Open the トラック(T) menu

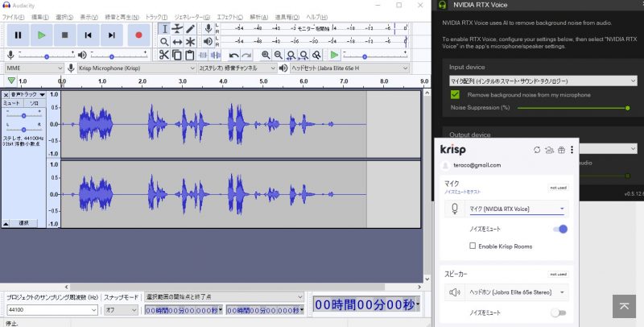tap(156, 17)
